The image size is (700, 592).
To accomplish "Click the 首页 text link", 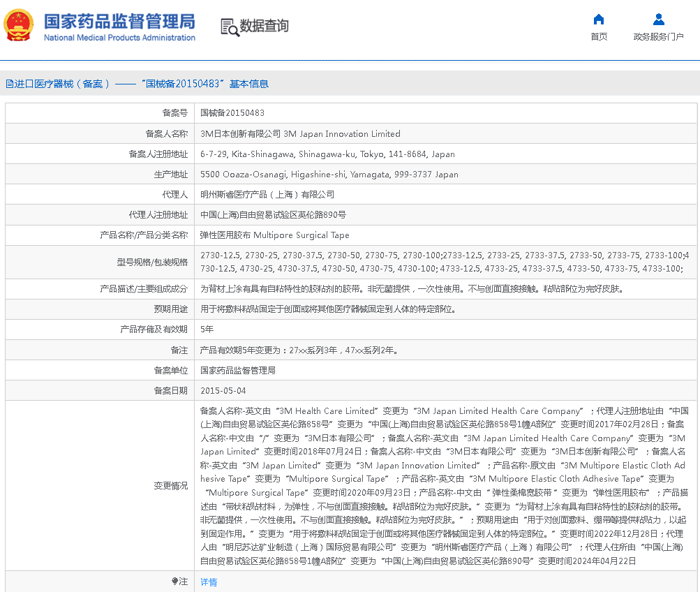I will (x=599, y=36).
